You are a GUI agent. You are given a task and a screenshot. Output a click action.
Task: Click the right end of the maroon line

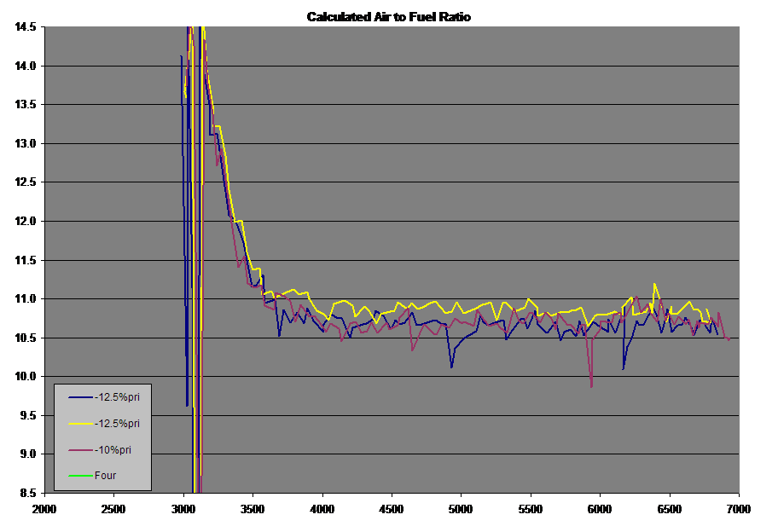point(729,339)
